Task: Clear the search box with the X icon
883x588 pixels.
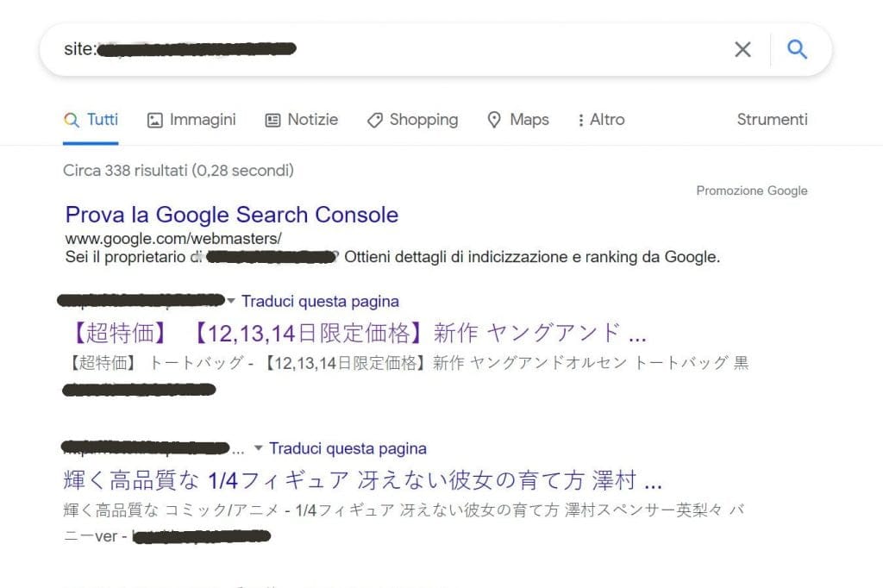Action: (x=742, y=49)
